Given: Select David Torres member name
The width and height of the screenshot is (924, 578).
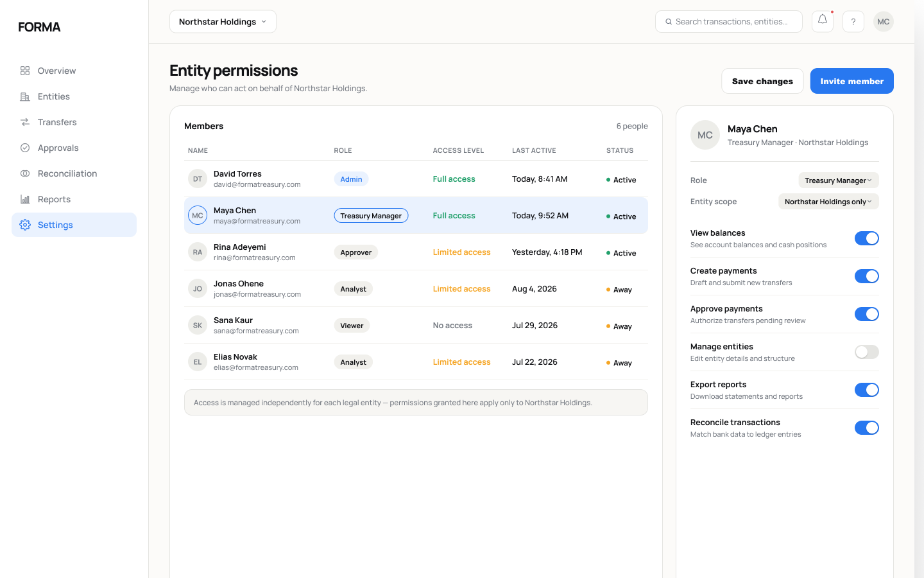Looking at the screenshot, I should [x=237, y=174].
